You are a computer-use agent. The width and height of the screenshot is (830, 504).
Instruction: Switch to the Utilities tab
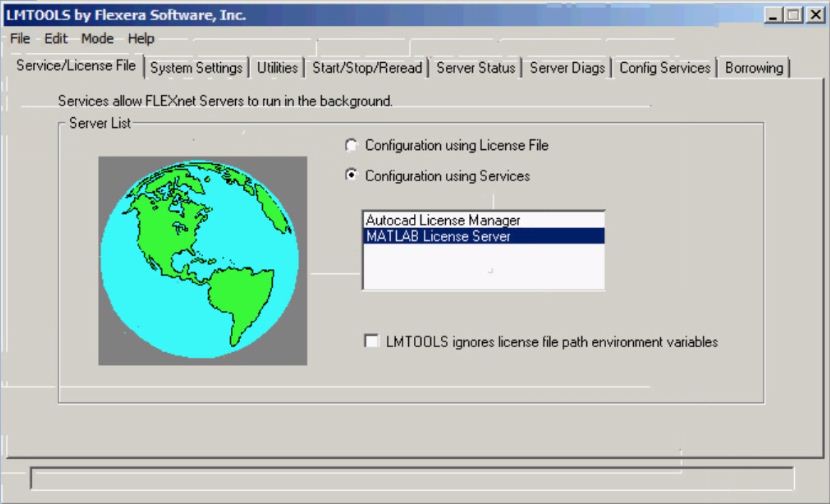point(277,68)
